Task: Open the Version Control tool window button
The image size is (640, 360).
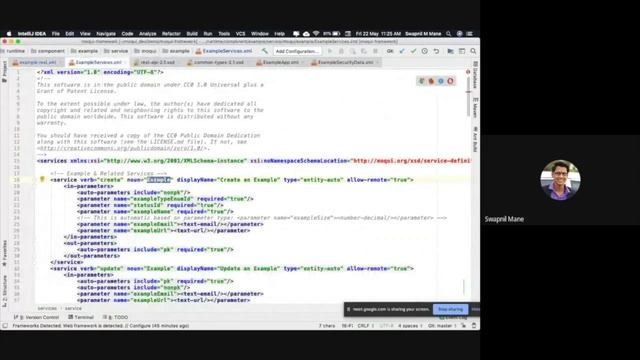Action: coord(37,317)
